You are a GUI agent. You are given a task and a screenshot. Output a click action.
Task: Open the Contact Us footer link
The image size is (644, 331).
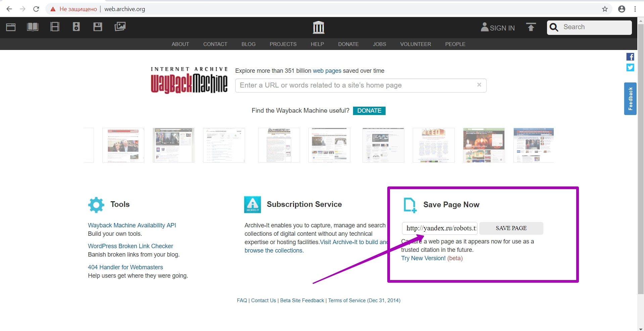[263, 300]
